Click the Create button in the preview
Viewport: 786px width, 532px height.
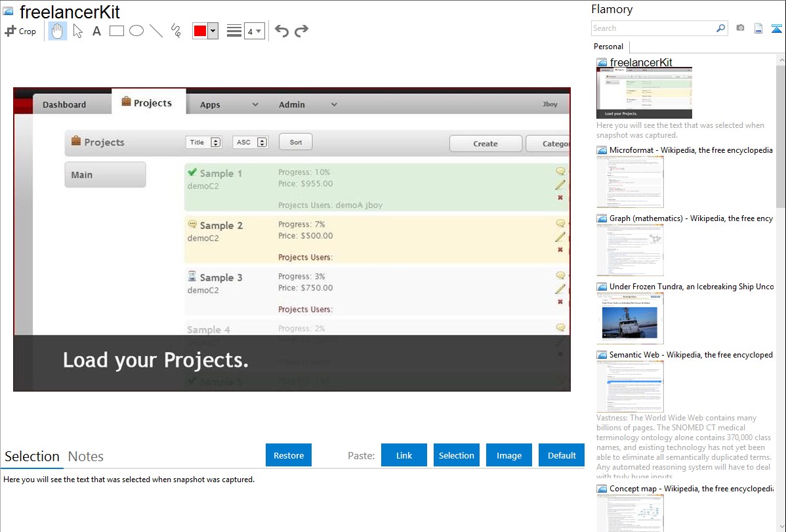click(x=486, y=144)
